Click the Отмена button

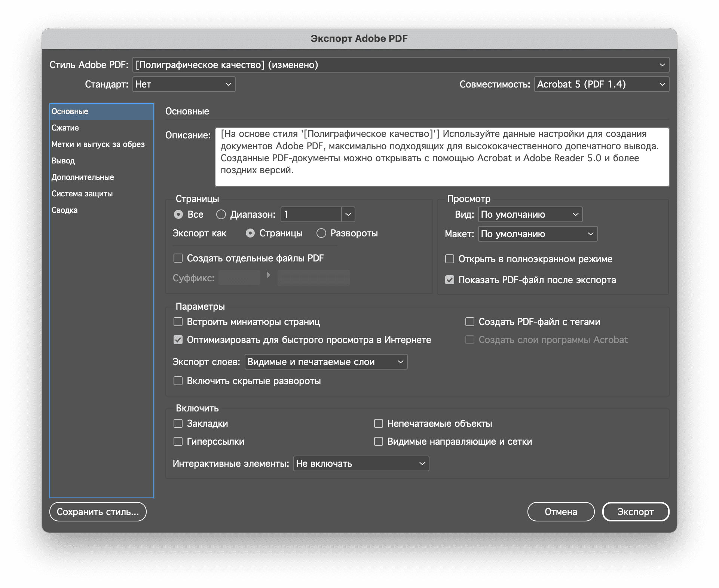(x=561, y=512)
